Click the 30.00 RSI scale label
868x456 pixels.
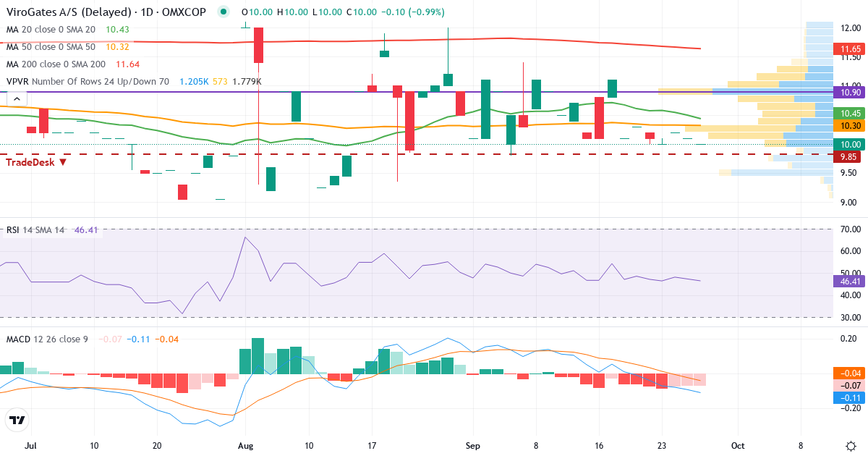[x=850, y=317]
